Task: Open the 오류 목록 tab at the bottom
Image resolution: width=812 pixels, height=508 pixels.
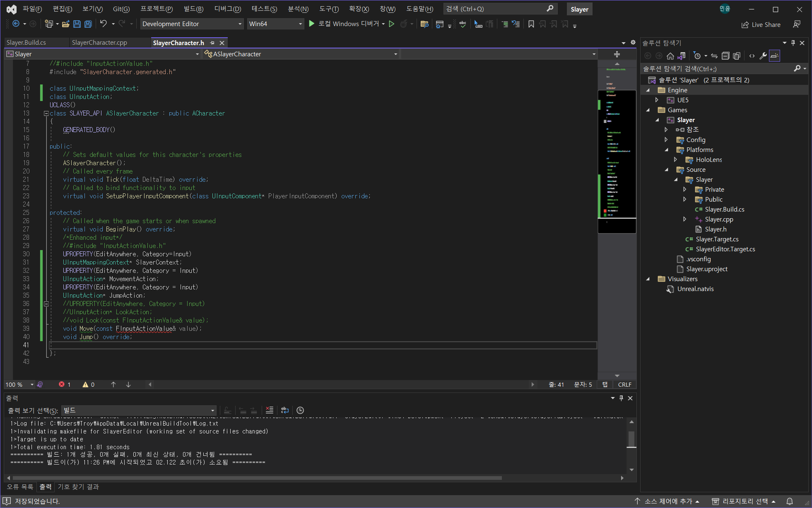Action: 20,487
